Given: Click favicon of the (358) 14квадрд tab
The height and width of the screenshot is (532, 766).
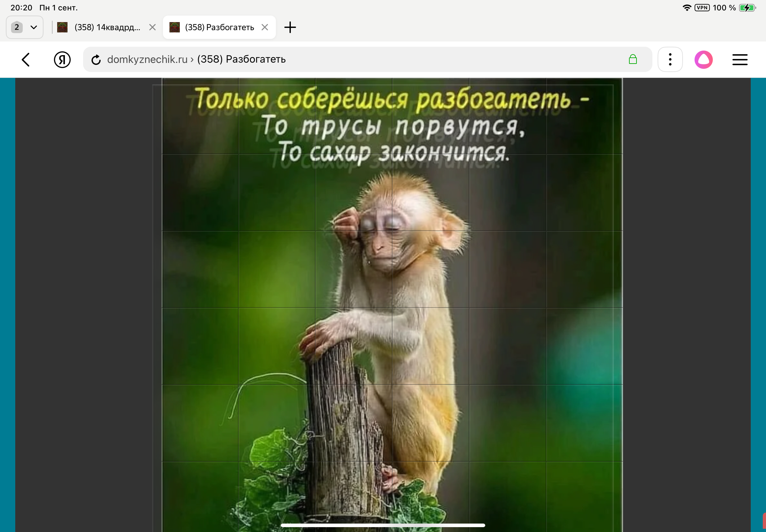Looking at the screenshot, I should (62, 27).
